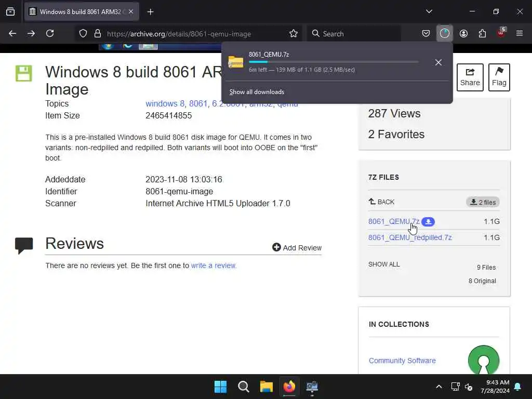Click the green Community Software collection logo
Screen dimensions: 532x399
tap(484, 360)
